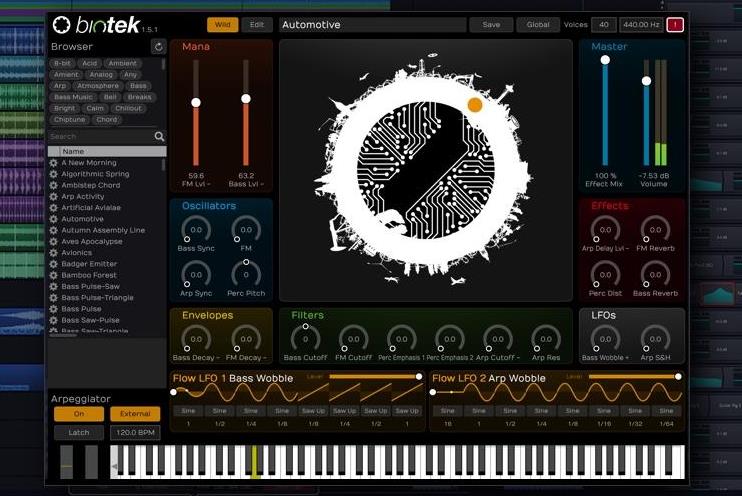Open the 1/64 rate selector in Flow LFO 2

[x=666, y=424]
